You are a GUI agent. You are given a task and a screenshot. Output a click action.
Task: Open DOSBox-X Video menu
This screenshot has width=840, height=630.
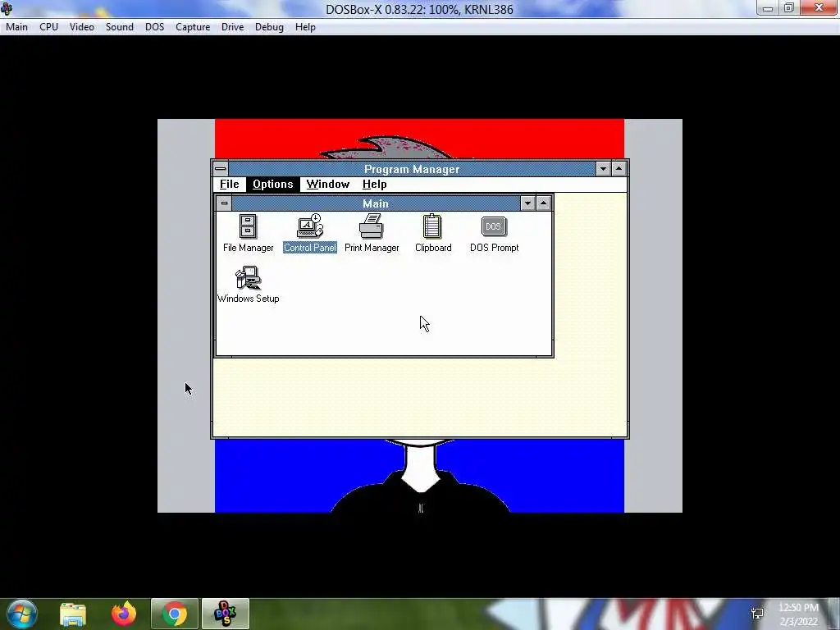tap(81, 27)
